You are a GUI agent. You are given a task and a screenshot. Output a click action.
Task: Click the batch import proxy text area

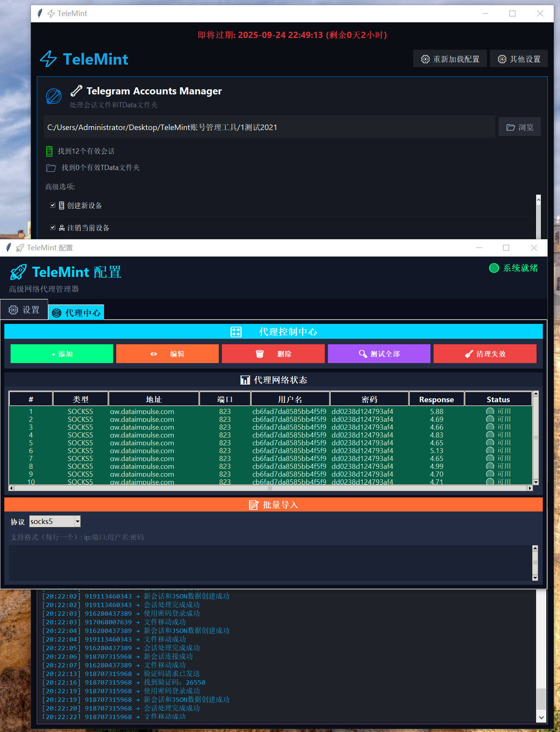(270, 562)
